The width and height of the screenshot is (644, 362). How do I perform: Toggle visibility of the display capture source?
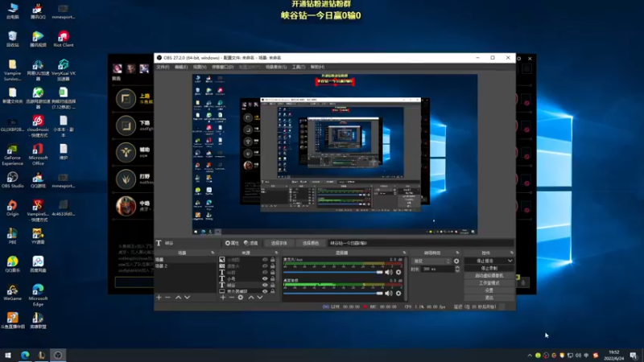(265, 291)
